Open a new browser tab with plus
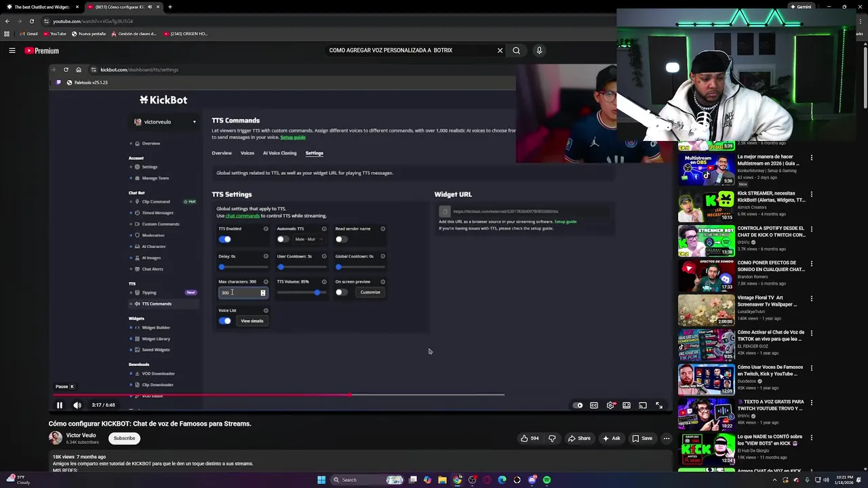Screen dimensions: 868x488 [170, 7]
